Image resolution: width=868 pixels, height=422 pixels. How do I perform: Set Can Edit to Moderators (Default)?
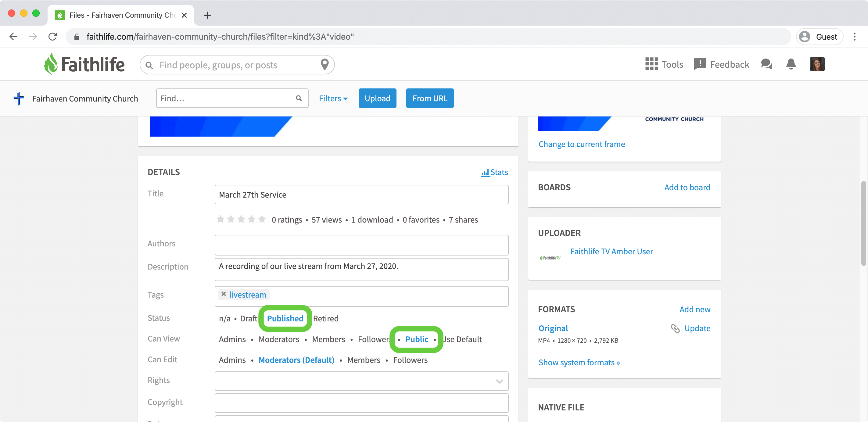click(x=296, y=360)
